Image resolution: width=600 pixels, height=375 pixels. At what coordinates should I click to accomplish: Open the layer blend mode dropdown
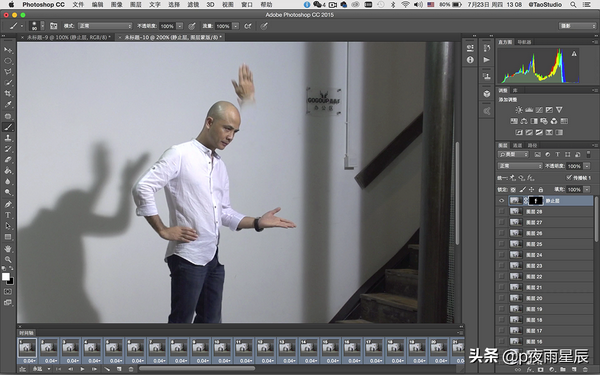tap(520, 166)
